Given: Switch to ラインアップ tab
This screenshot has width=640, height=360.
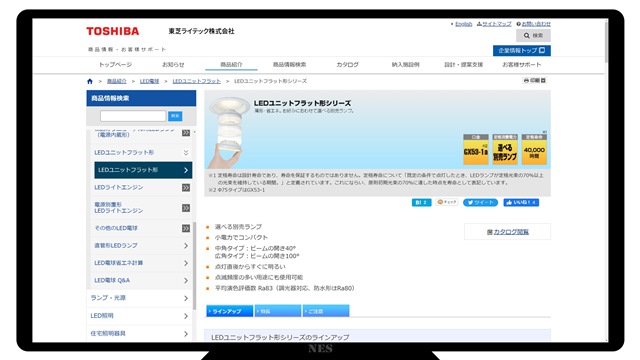Looking at the screenshot, I should click(x=229, y=311).
